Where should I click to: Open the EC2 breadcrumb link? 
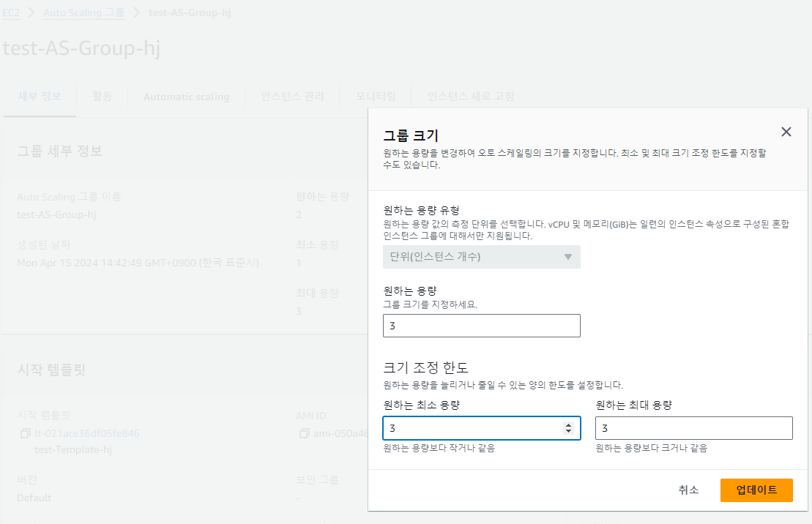[x=11, y=12]
